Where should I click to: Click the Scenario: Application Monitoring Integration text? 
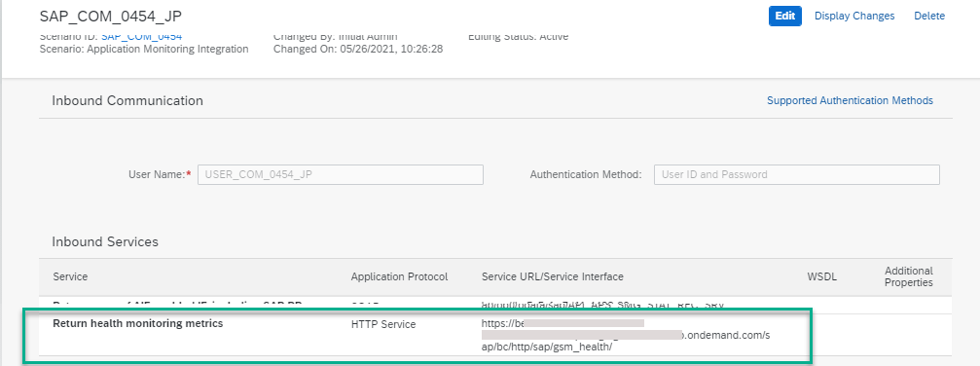pos(144,49)
